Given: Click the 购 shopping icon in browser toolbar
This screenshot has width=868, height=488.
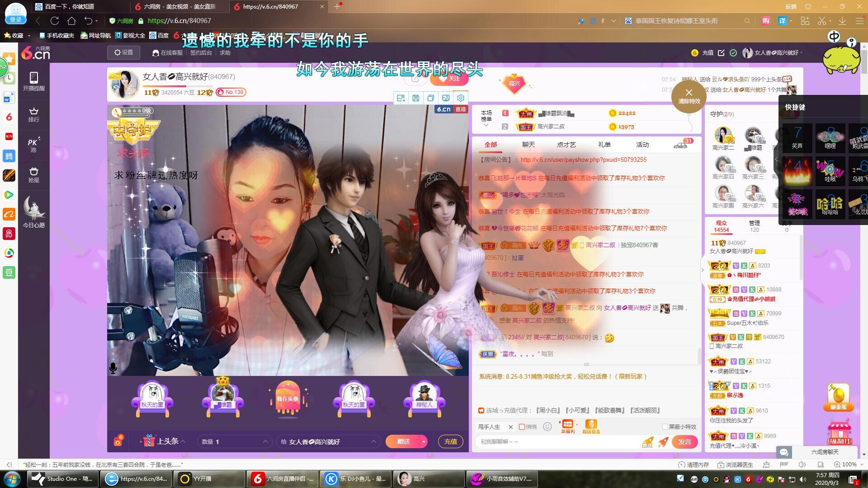Looking at the screenshot, I should coord(765,21).
